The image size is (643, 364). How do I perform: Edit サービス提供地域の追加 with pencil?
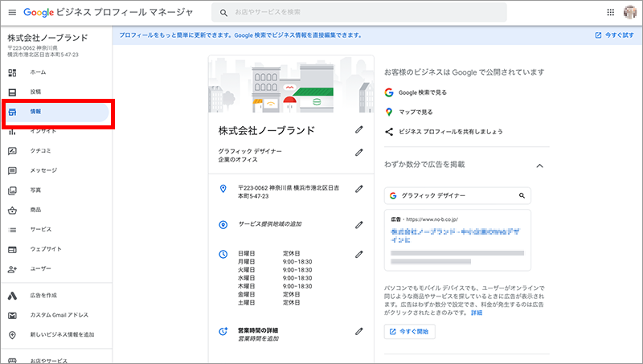[x=358, y=225]
